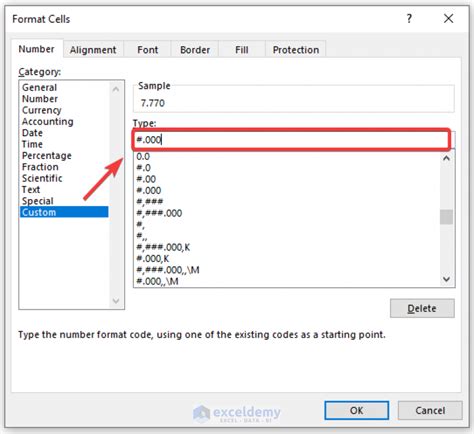474x434 pixels.
Task: Open the Alignment tab
Action: pyautogui.click(x=93, y=50)
